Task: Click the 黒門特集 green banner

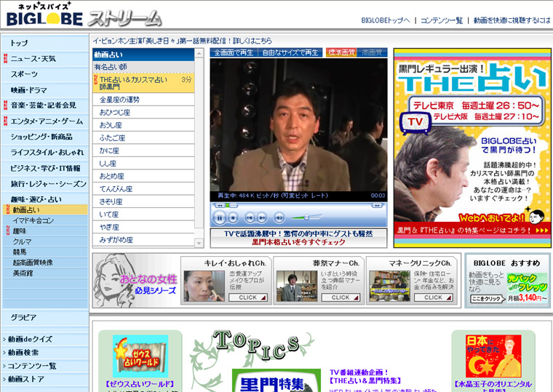Action: pyautogui.click(x=276, y=380)
